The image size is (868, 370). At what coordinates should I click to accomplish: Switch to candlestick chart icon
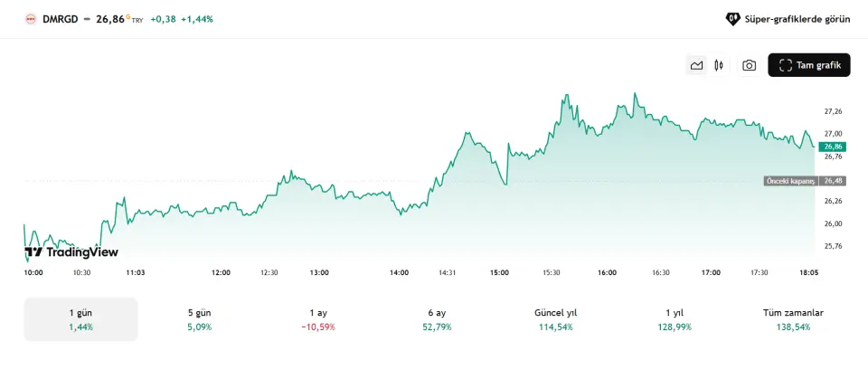click(x=719, y=65)
